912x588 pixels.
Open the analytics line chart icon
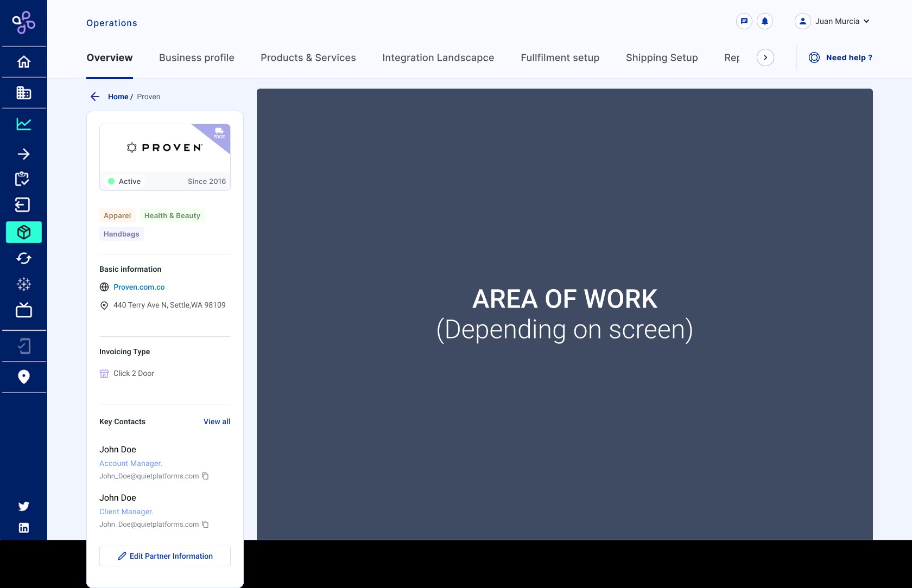[23, 124]
